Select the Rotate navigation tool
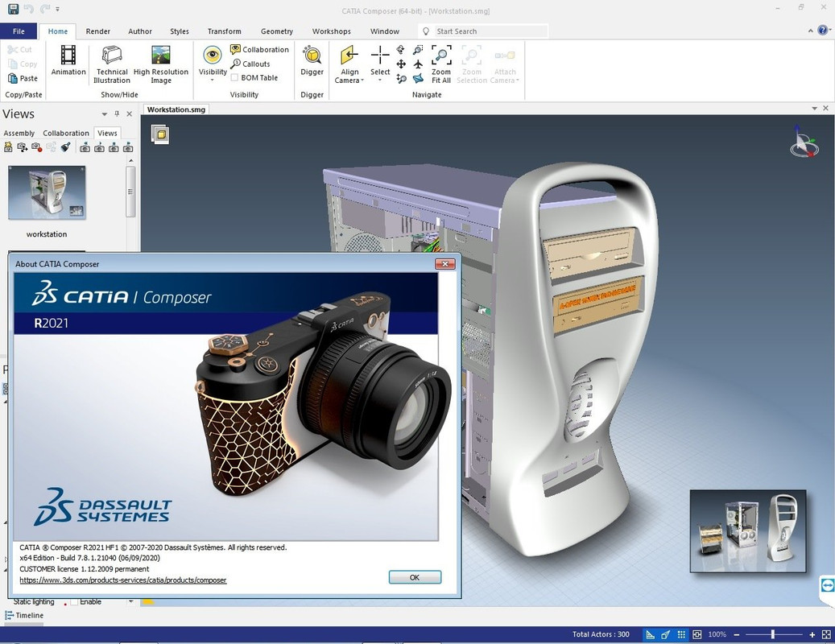 [401, 50]
